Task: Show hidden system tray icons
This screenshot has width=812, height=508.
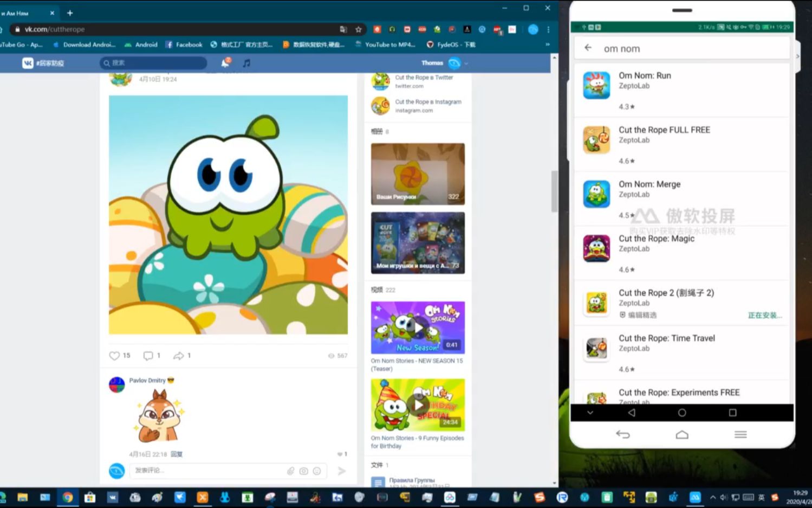Action: (x=713, y=497)
